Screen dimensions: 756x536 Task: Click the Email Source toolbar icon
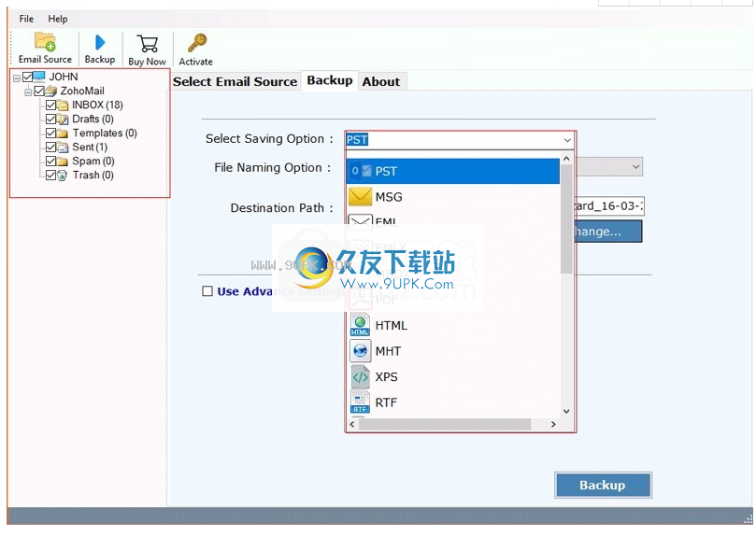[x=45, y=42]
